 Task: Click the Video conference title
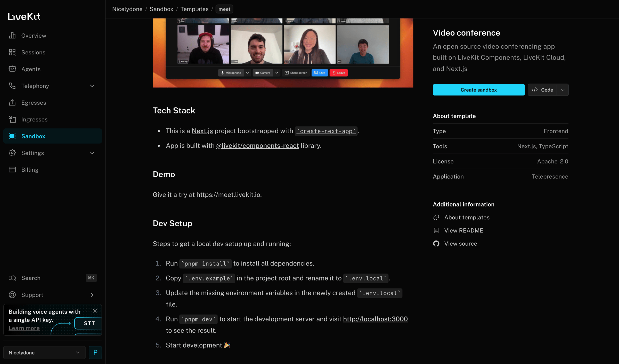tap(466, 33)
